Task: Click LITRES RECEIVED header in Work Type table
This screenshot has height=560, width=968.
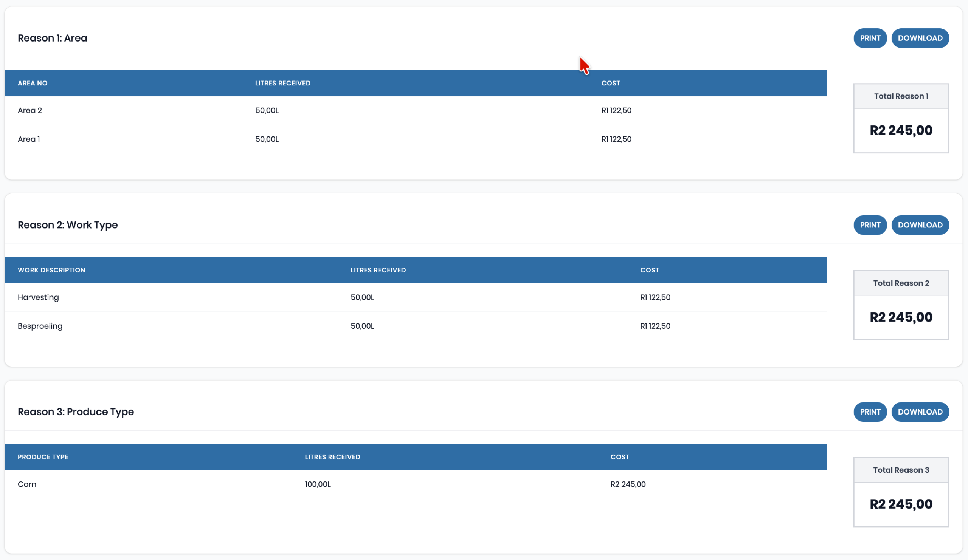Action: (378, 270)
